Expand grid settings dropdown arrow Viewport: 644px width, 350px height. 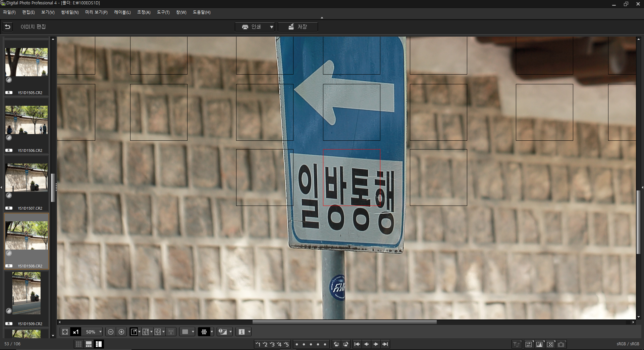[193, 332]
